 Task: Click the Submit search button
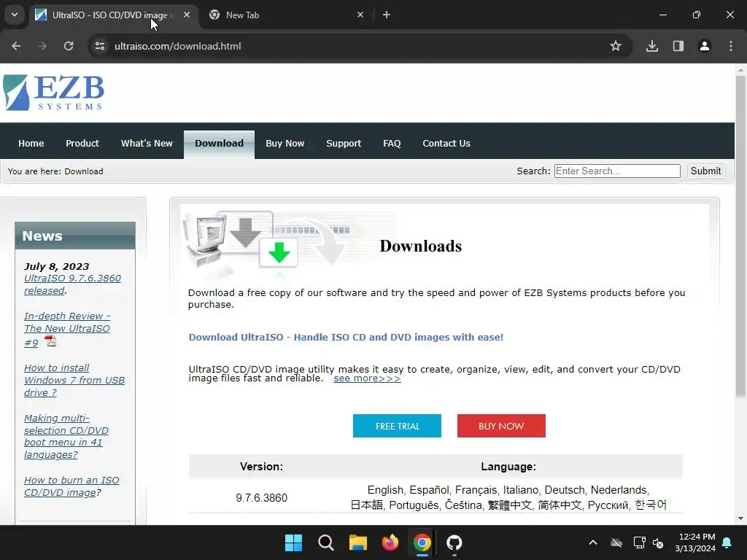coord(705,171)
